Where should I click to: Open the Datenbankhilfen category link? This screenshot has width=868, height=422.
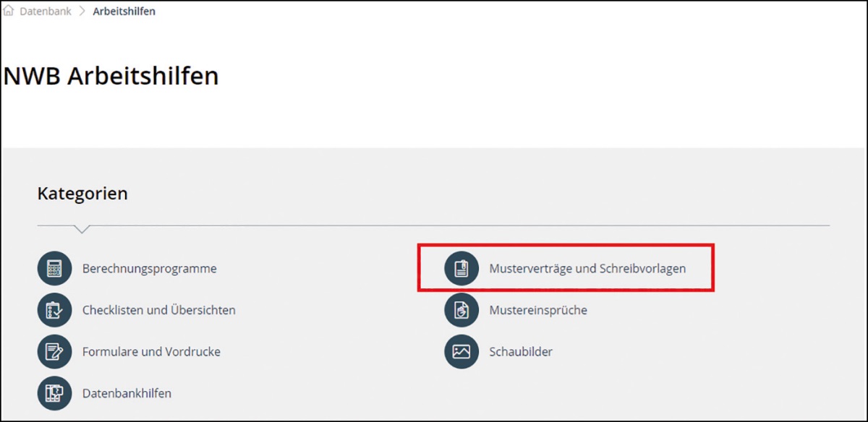point(127,394)
